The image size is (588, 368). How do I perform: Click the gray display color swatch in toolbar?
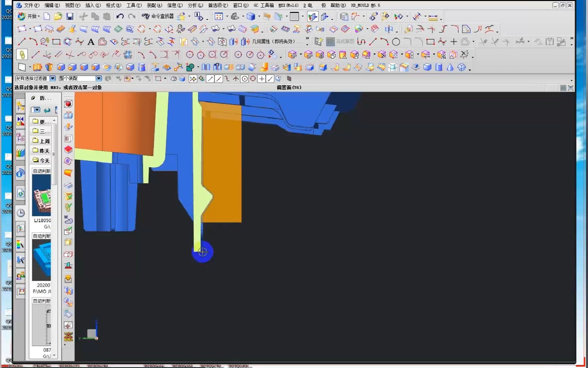(295, 16)
